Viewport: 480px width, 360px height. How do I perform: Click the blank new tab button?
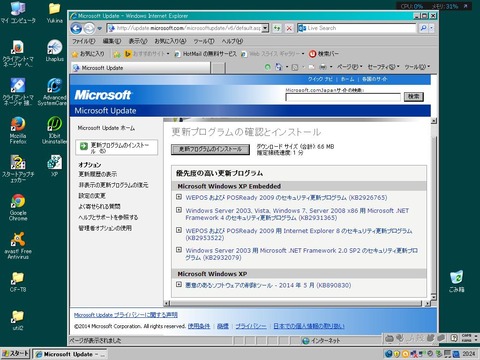(x=218, y=68)
